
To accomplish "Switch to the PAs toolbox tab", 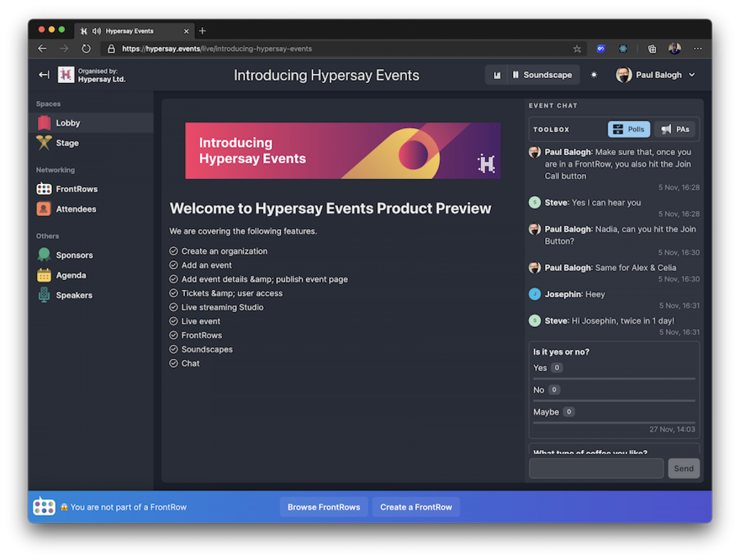I will point(675,129).
